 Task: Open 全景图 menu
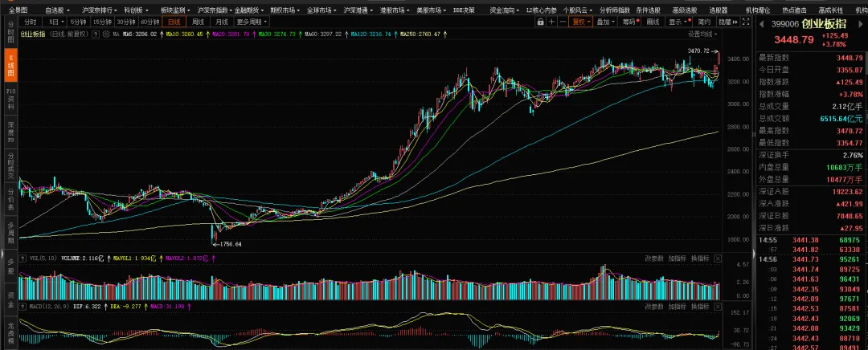click(x=18, y=10)
